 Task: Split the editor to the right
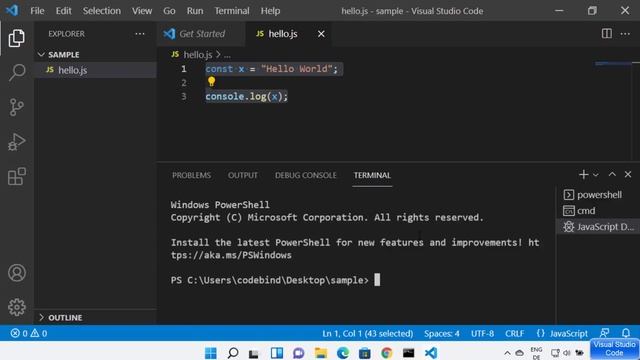coord(607,33)
